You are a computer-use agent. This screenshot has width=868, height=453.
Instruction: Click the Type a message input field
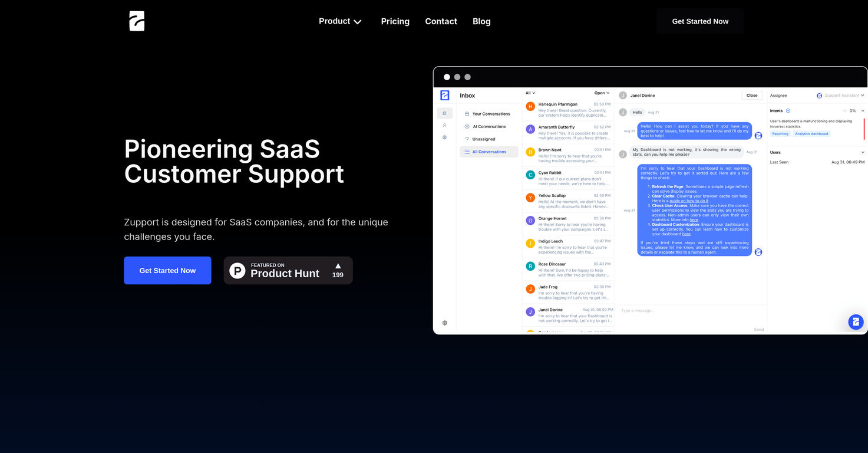coord(684,311)
